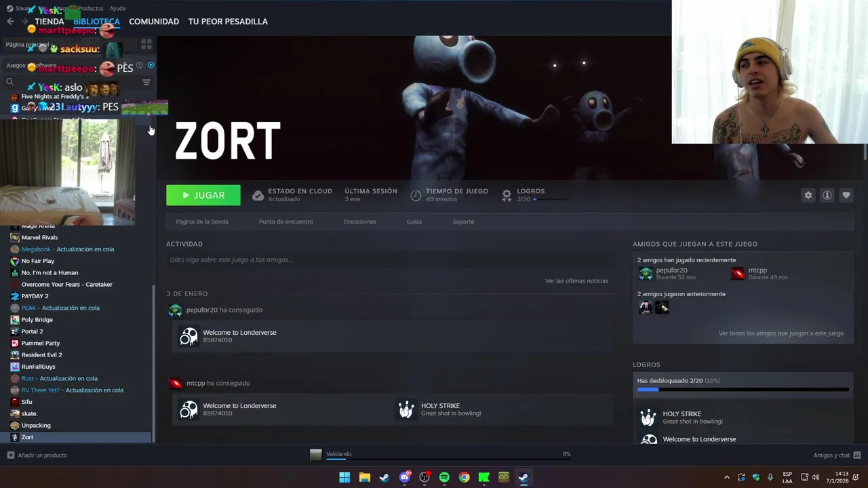Image resolution: width=868 pixels, height=488 pixels.
Task: Click the activity status input field
Action: click(x=390, y=260)
